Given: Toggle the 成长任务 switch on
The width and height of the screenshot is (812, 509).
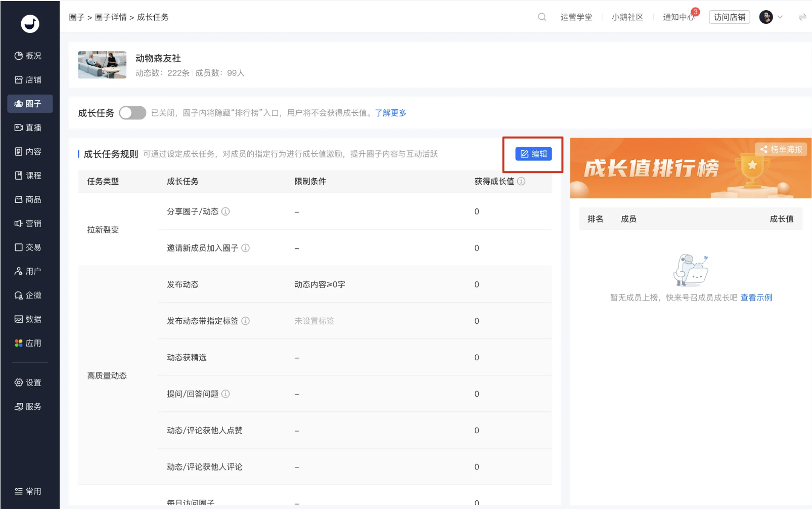Looking at the screenshot, I should pos(132,113).
